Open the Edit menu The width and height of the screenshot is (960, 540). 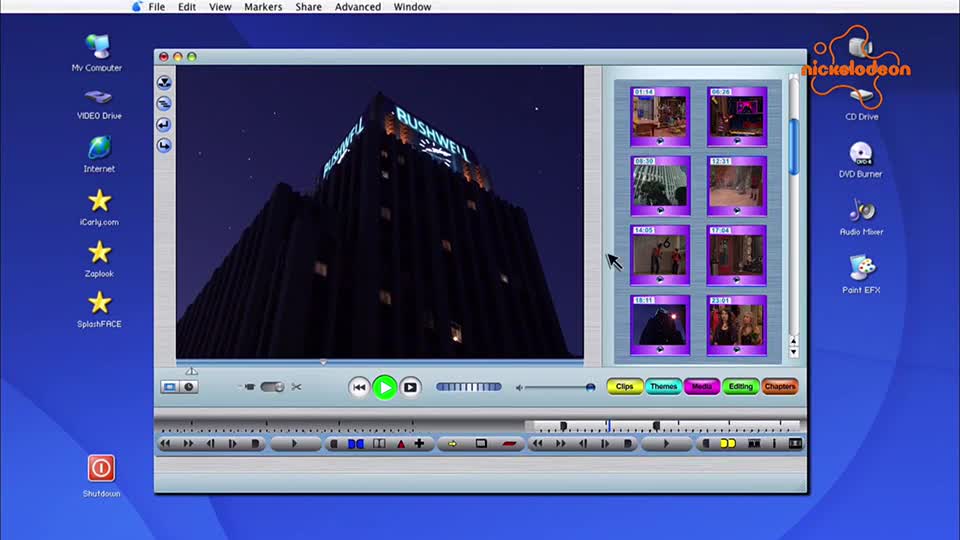pos(187,7)
